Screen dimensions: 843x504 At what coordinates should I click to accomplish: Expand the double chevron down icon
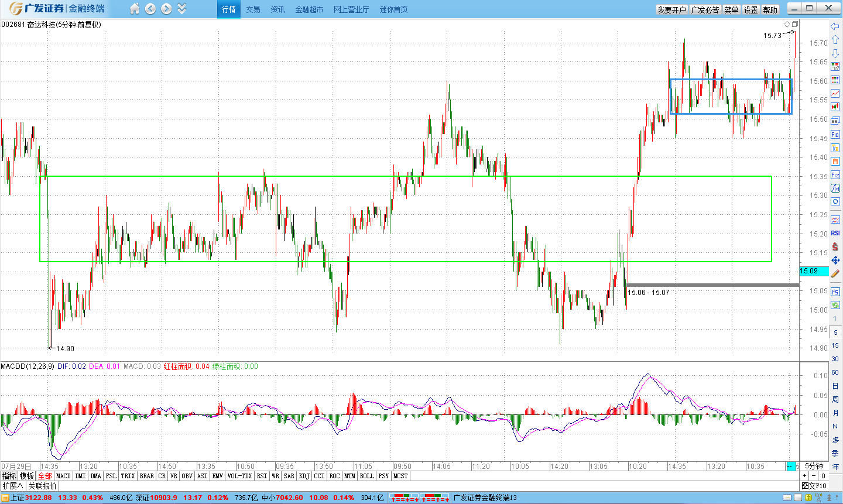(x=181, y=9)
